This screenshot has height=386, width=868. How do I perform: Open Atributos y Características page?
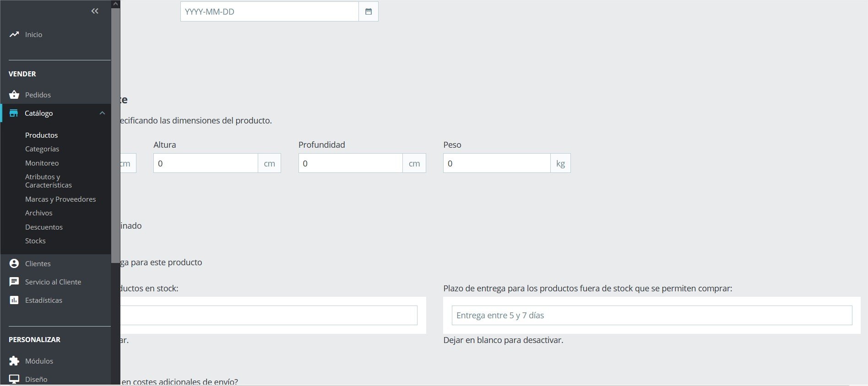click(x=49, y=181)
